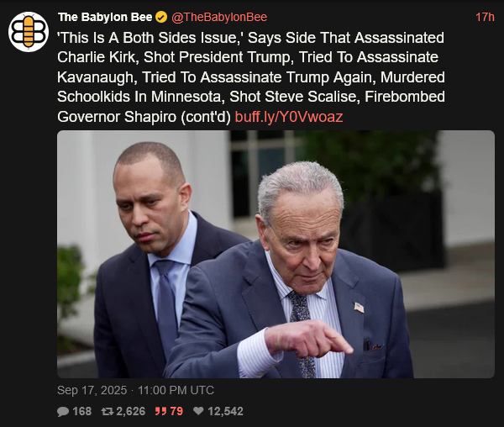
Task: Open the @TheBabylonBee handle link
Action: [219, 17]
